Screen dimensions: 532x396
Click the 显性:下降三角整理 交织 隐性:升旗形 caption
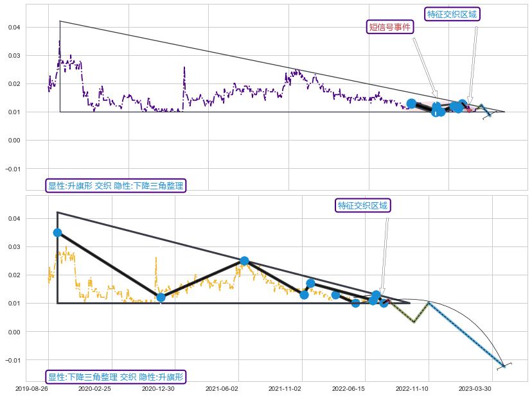click(x=116, y=377)
